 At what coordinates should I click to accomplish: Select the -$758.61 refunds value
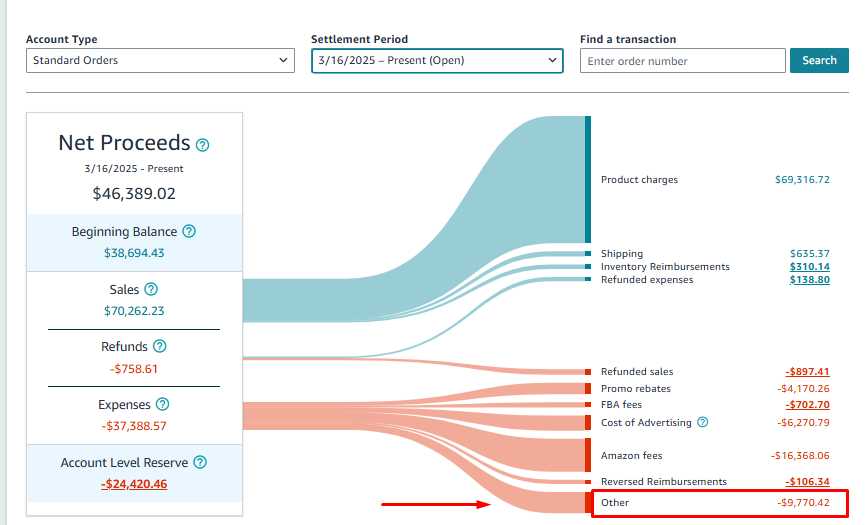coord(134,369)
